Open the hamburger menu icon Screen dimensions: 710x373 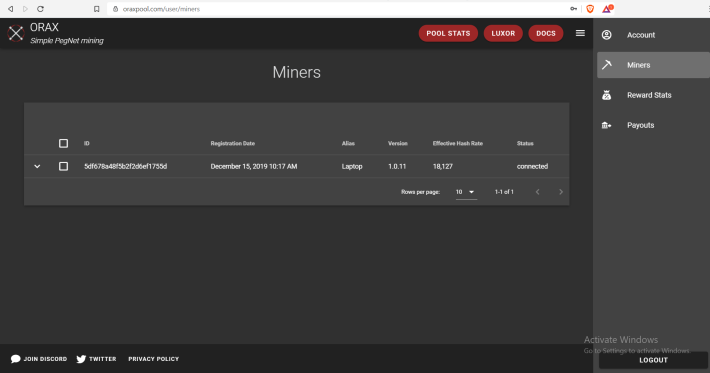coord(580,33)
